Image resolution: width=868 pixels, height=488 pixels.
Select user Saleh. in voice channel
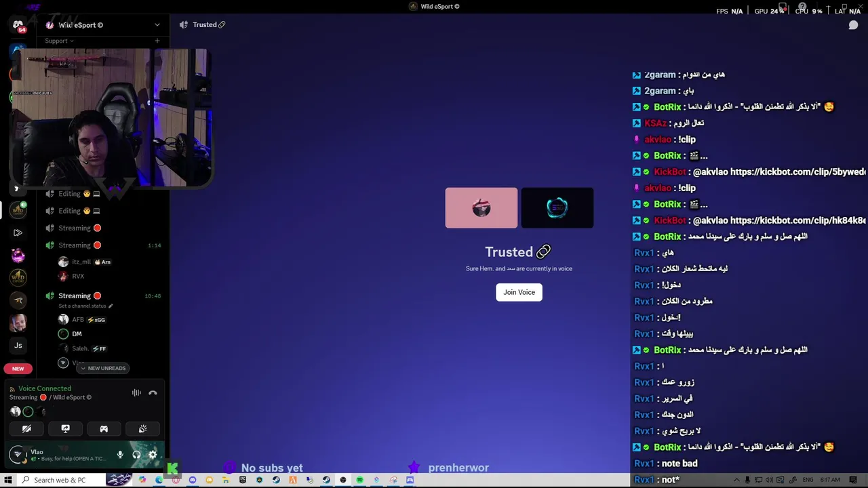coord(82,348)
